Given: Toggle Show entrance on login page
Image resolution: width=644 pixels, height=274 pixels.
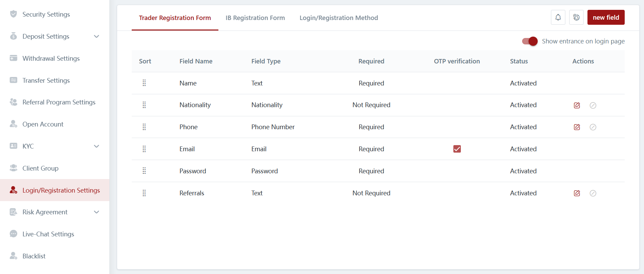Looking at the screenshot, I should click(x=530, y=41).
